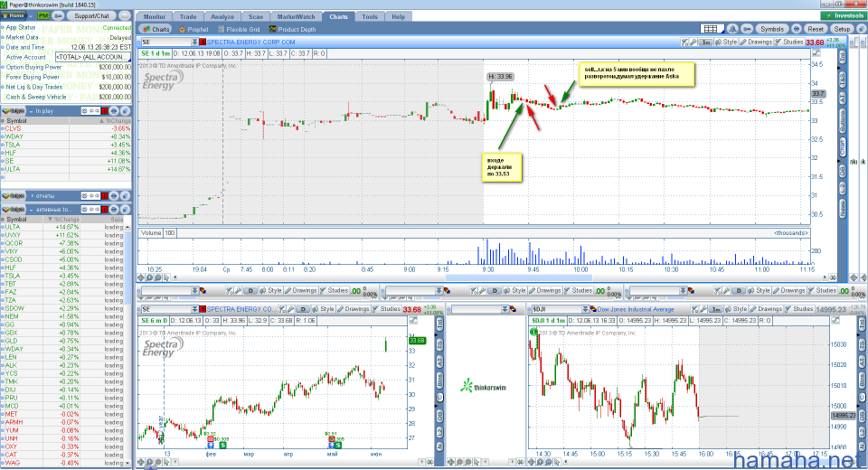Click the AT side tab on main chart
Image resolution: width=868 pixels, height=470 pixels.
[843, 98]
